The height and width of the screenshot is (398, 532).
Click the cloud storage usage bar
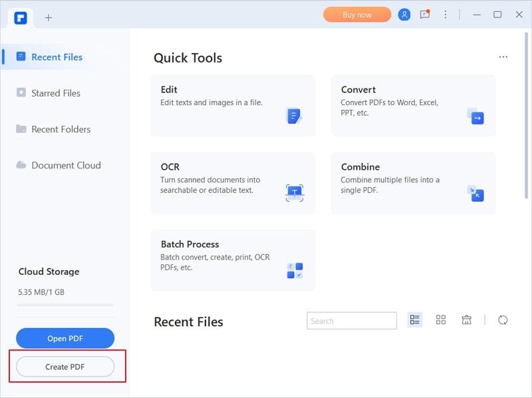click(65, 305)
